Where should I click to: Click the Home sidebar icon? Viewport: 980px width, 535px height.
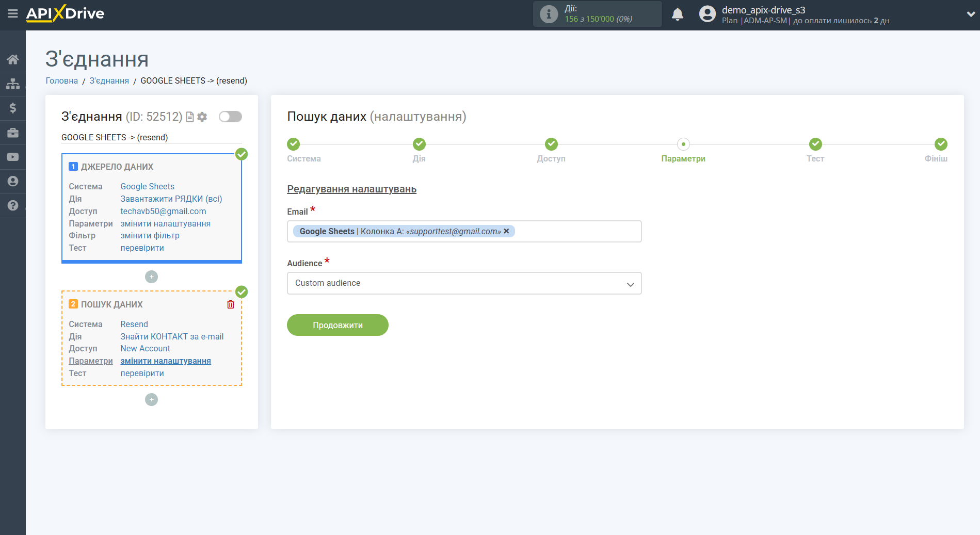point(13,59)
